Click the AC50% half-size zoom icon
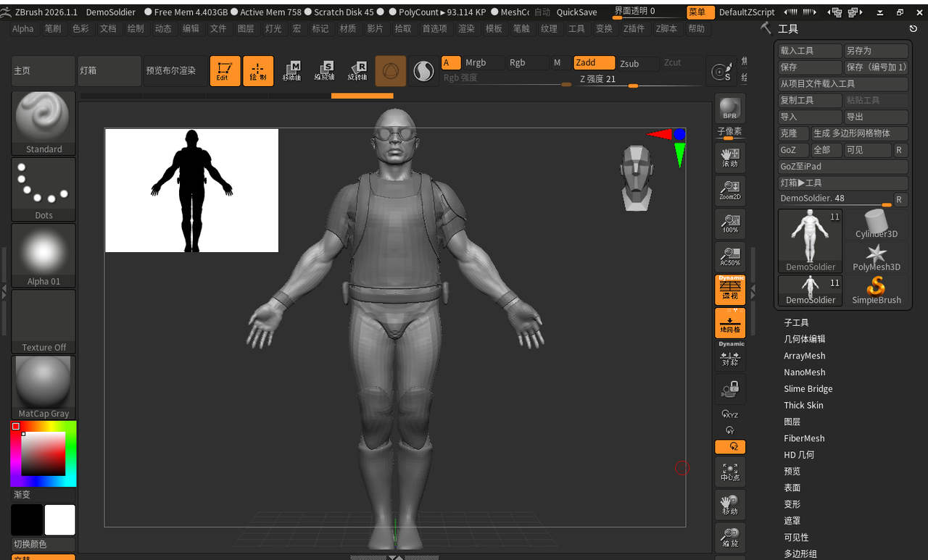This screenshot has height=560, width=928. [x=729, y=256]
